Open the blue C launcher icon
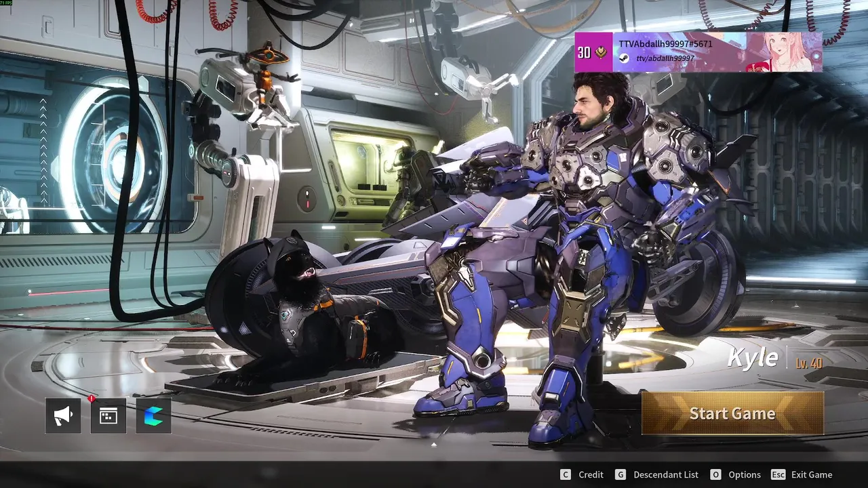Image resolution: width=868 pixels, height=488 pixels. (154, 415)
